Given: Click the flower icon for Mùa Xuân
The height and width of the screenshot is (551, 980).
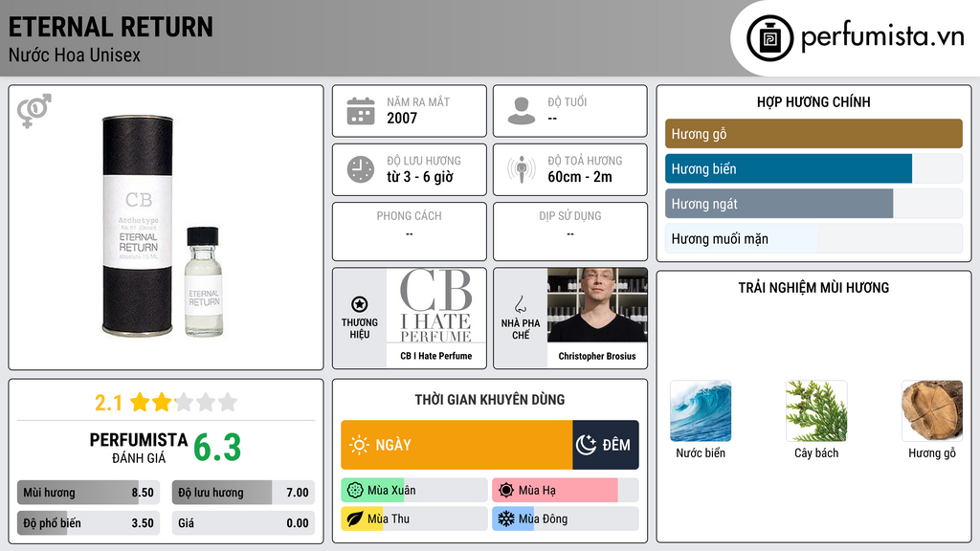Looking at the screenshot, I should [355, 491].
